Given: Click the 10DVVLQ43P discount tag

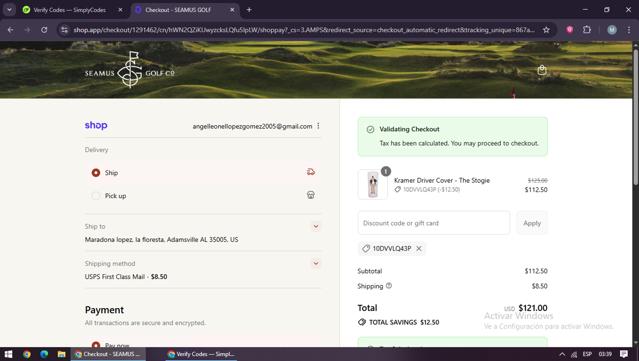Looking at the screenshot, I should 392,249.
